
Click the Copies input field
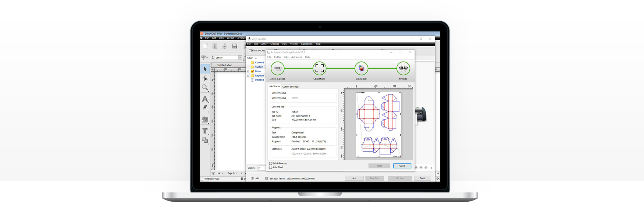261,168
